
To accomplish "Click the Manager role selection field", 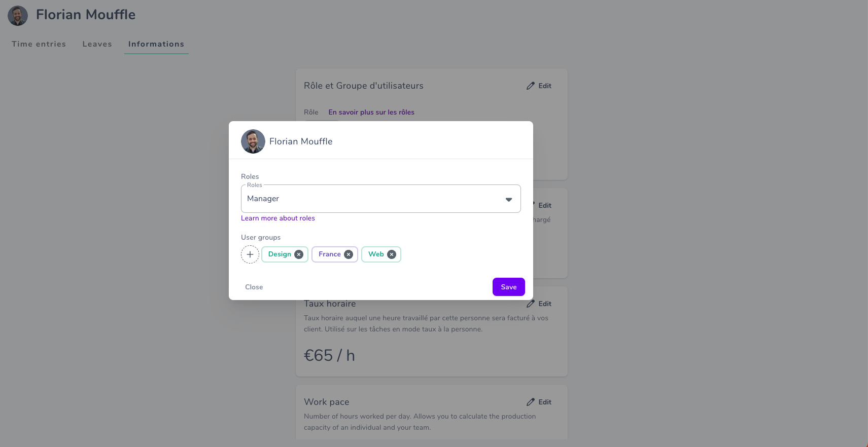I will tap(381, 199).
